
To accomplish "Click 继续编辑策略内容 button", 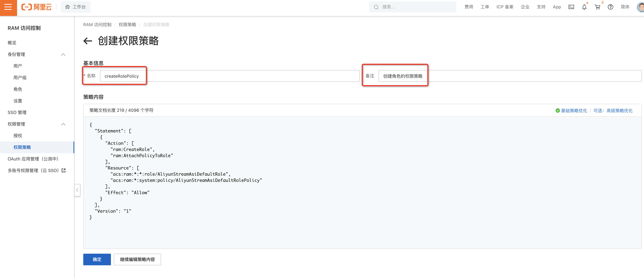I will point(137,259).
